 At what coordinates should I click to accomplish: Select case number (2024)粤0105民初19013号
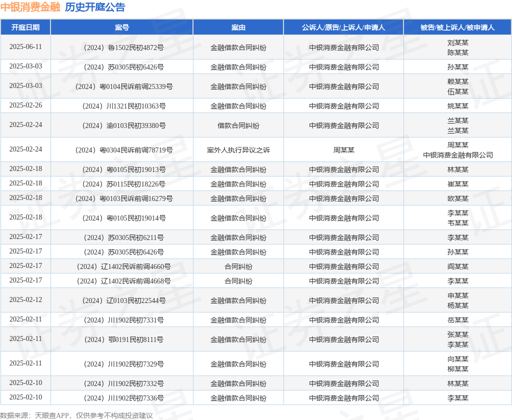[x=122, y=170]
